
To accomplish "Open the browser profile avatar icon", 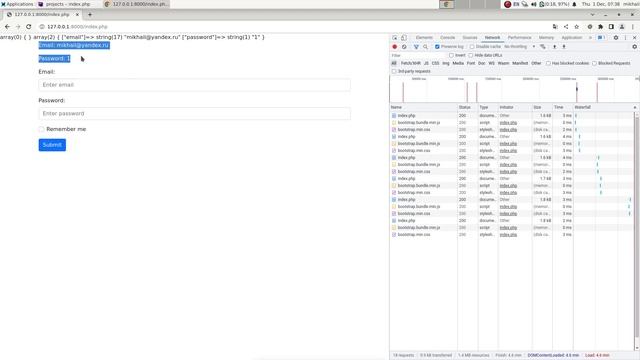I will pyautogui.click(x=622, y=27).
